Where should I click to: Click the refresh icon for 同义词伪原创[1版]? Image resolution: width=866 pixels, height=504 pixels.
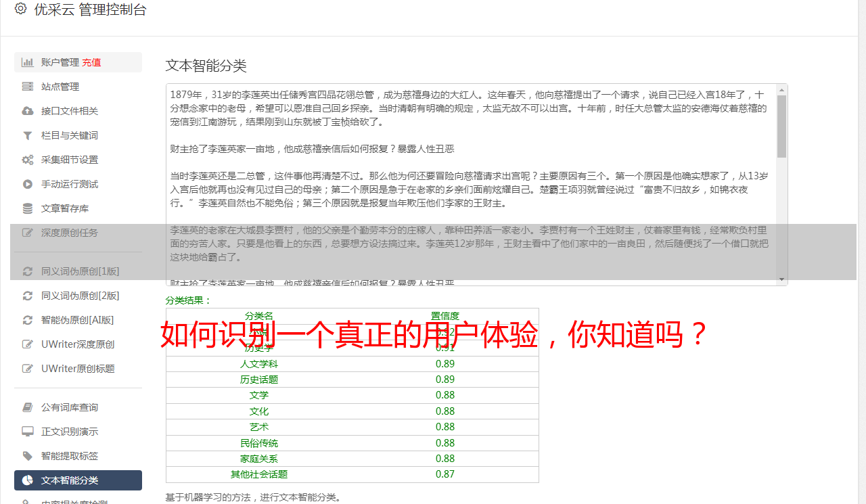28,271
